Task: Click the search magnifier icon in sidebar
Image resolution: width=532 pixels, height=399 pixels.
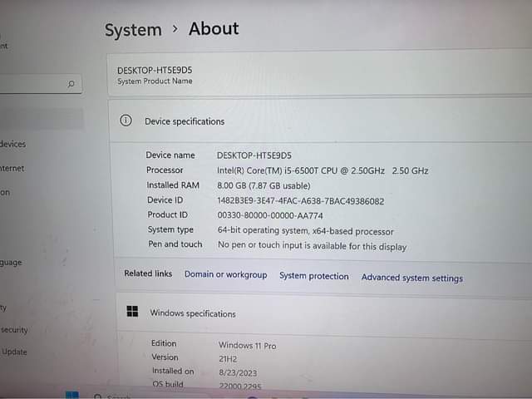Action: 71,83
